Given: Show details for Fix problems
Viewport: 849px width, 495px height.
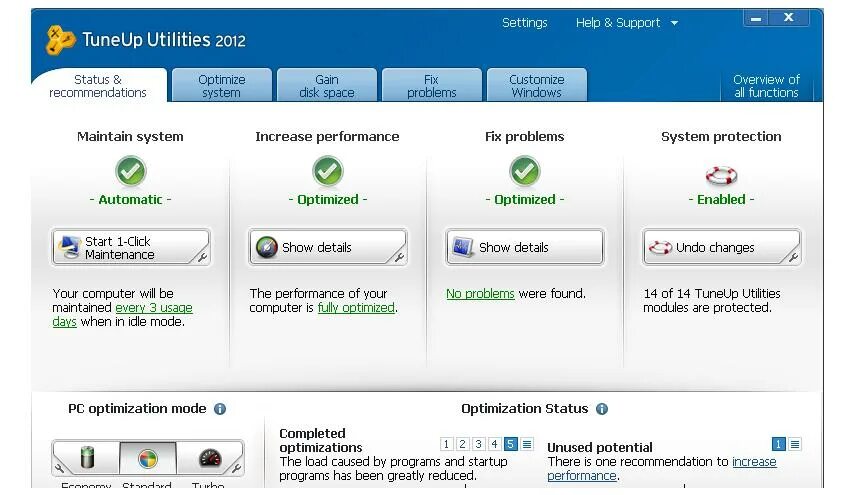Looking at the screenshot, I should pyautogui.click(x=525, y=248).
